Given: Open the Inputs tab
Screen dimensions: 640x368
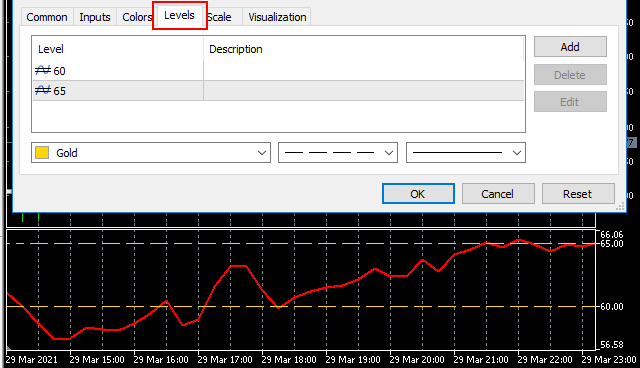Looking at the screenshot, I should click(95, 17).
